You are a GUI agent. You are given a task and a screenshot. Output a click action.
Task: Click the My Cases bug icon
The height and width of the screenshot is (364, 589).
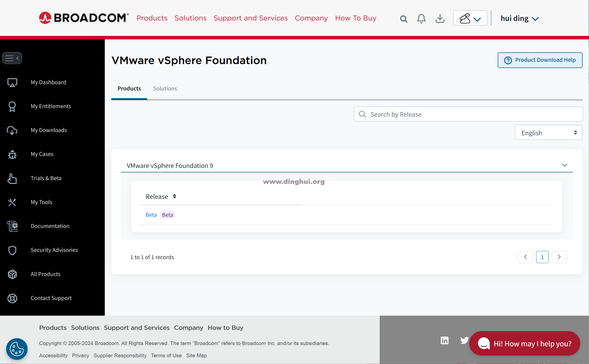point(12,154)
